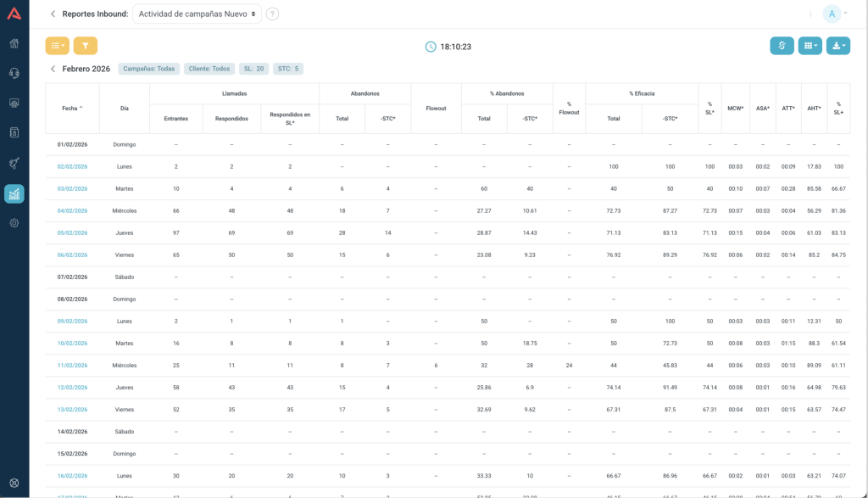The image size is (868, 498).
Task: Click the help lifebuoy icon at bottom-left
Action: (14, 483)
